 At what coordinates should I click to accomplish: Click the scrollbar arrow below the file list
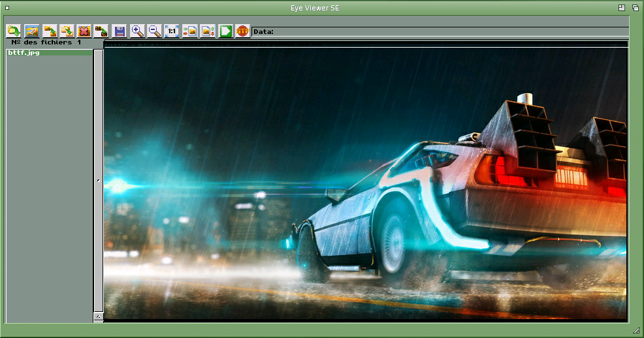pos(98,316)
